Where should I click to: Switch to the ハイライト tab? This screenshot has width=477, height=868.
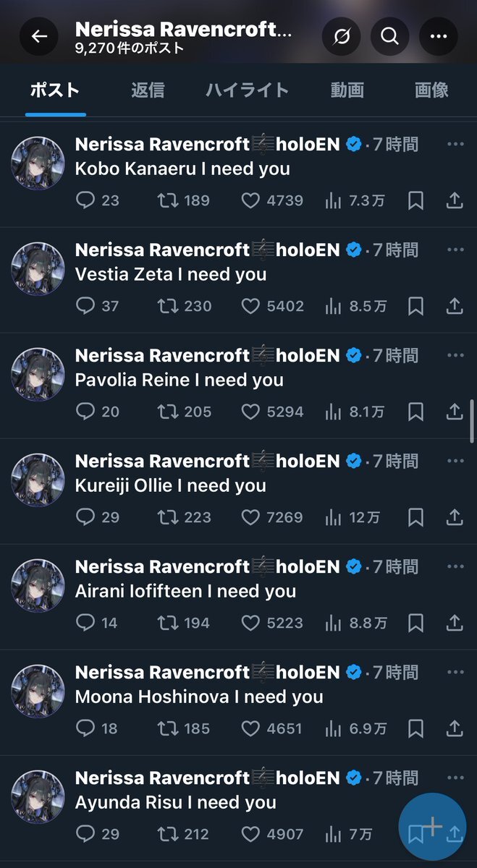(x=247, y=90)
